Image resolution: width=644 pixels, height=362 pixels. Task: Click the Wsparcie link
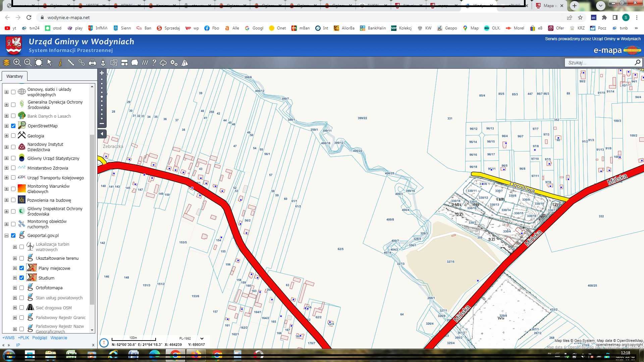(59, 338)
